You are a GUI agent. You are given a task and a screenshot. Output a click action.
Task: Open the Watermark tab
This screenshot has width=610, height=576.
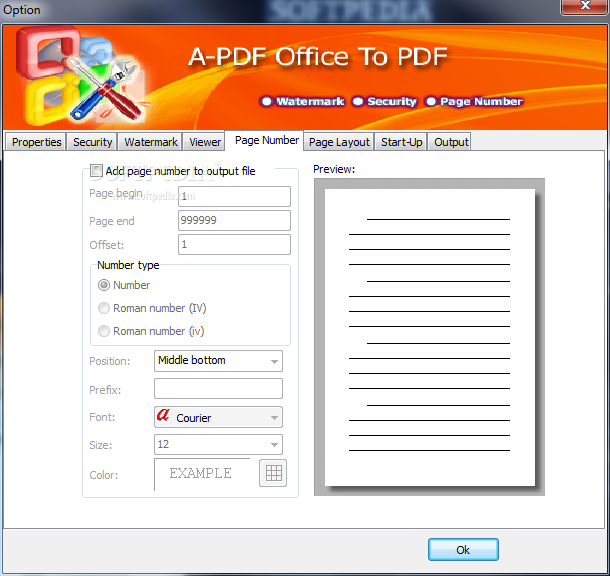coord(150,142)
